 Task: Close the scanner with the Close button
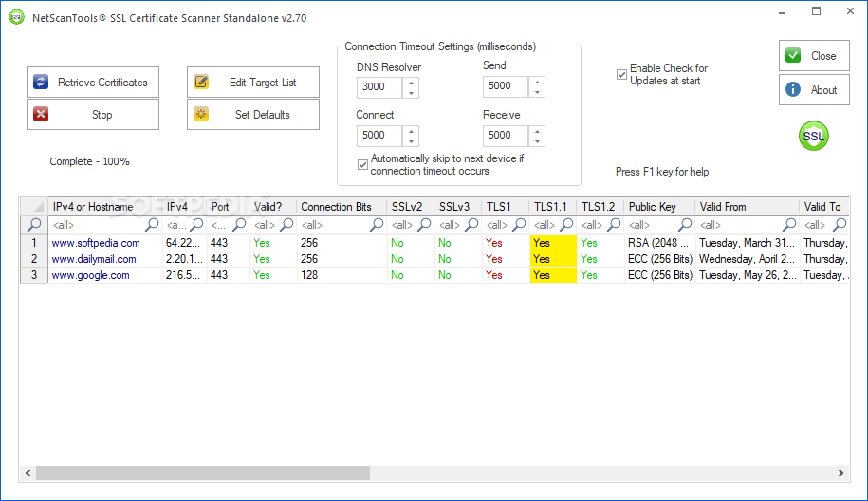(x=814, y=55)
